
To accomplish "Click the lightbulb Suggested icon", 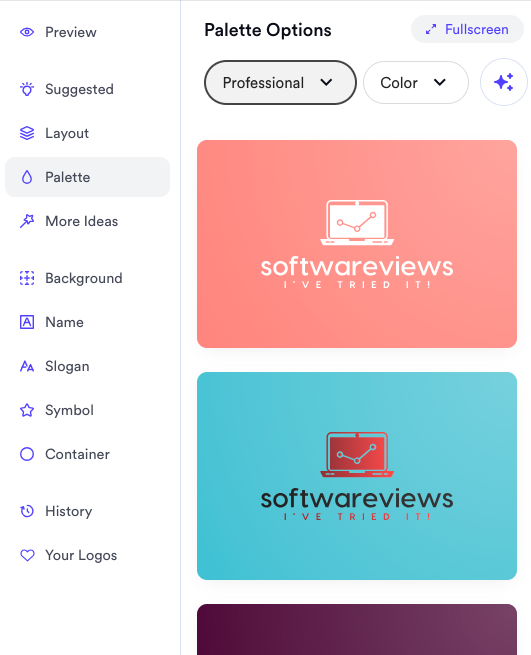I will pyautogui.click(x=27, y=89).
